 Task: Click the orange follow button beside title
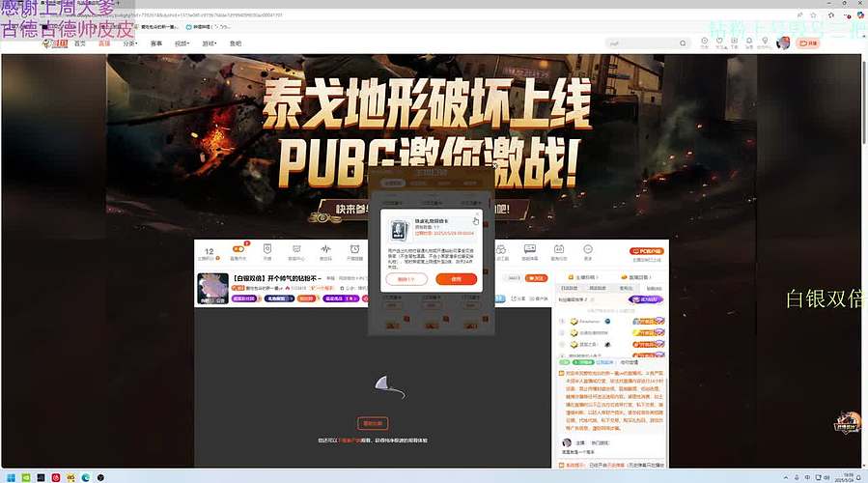coord(536,278)
